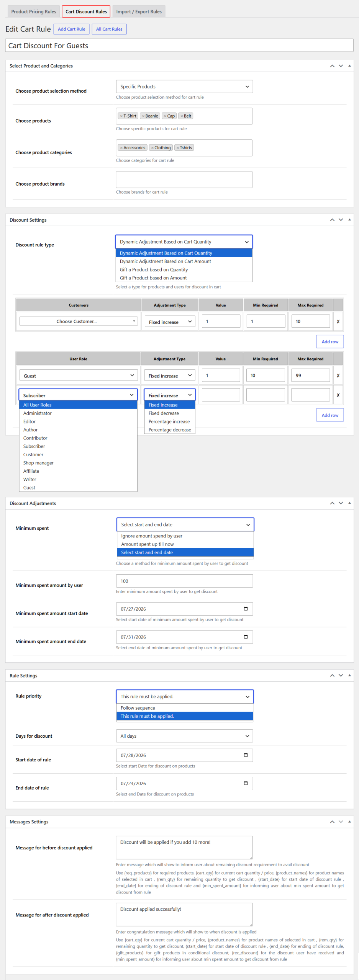This screenshot has height=980, width=359.
Task: Choose Follow sequence rule priority
Action: (185, 708)
